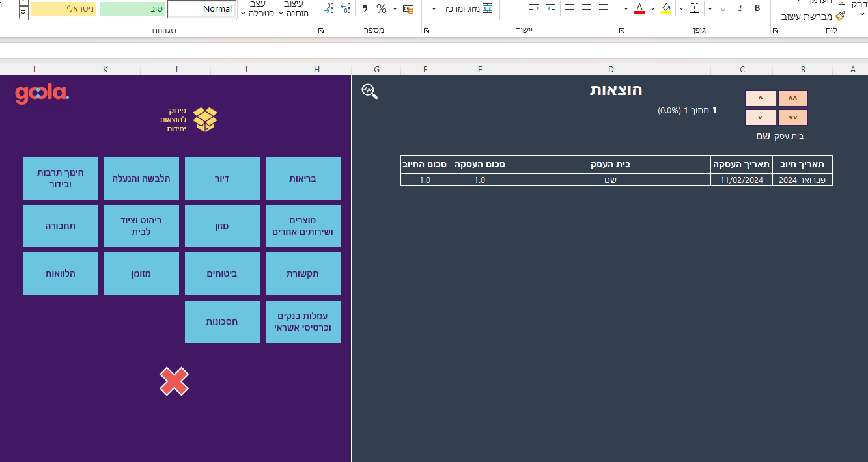Open font color dropdown arrow
The width and height of the screenshot is (868, 462).
626,9
